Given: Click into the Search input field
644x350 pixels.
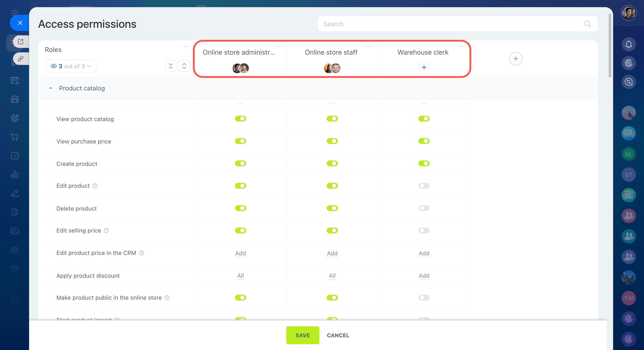Looking at the screenshot, I should click(450, 24).
